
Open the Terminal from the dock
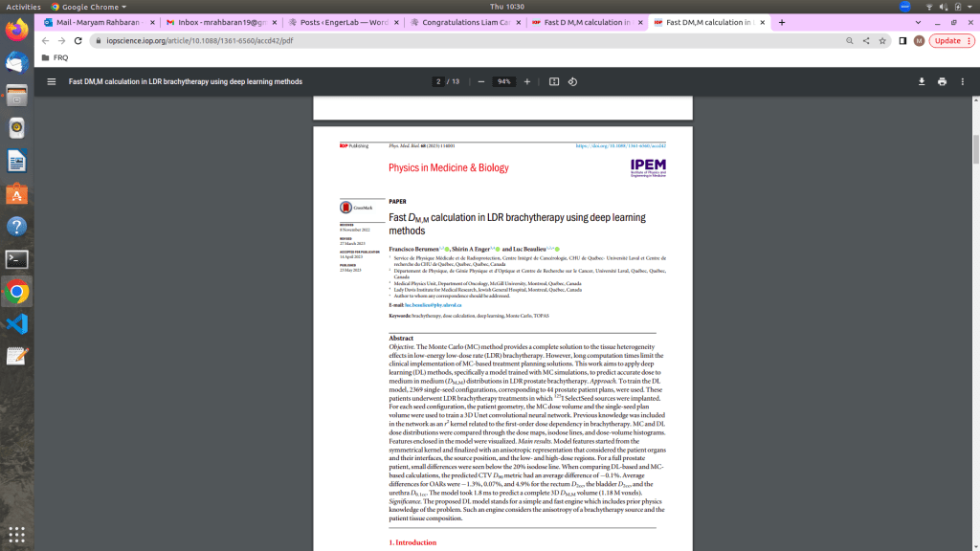coord(15,258)
